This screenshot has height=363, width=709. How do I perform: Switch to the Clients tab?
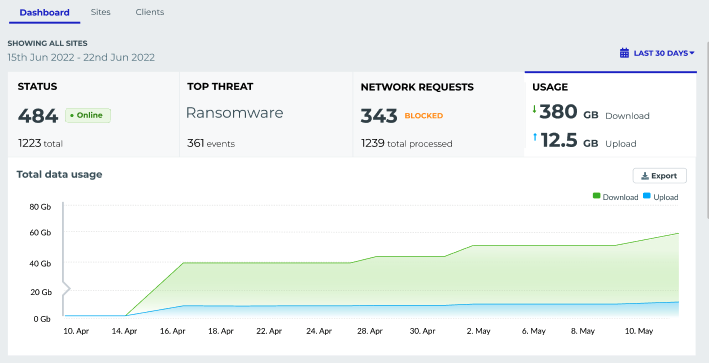point(150,12)
